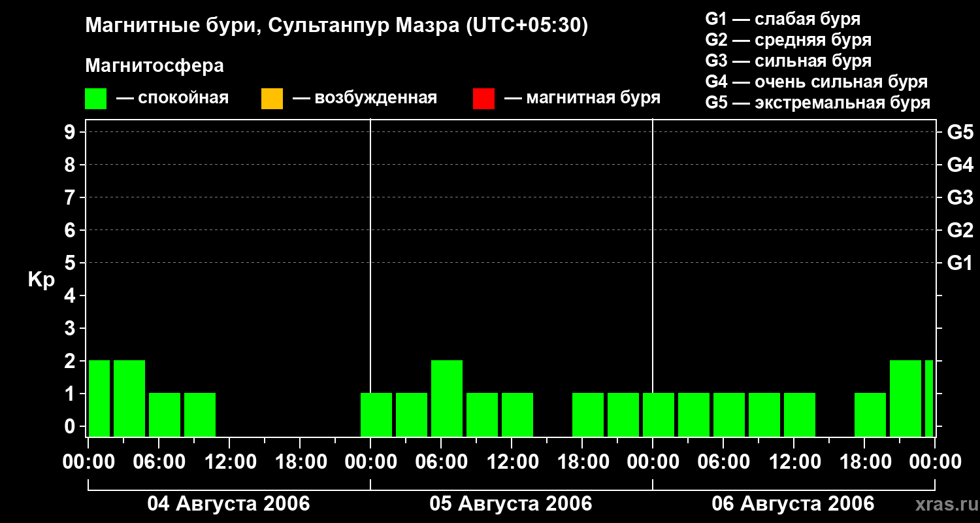Click the 00:00 time label starting 05 Августа
The height and width of the screenshot is (523, 980).
tap(370, 462)
